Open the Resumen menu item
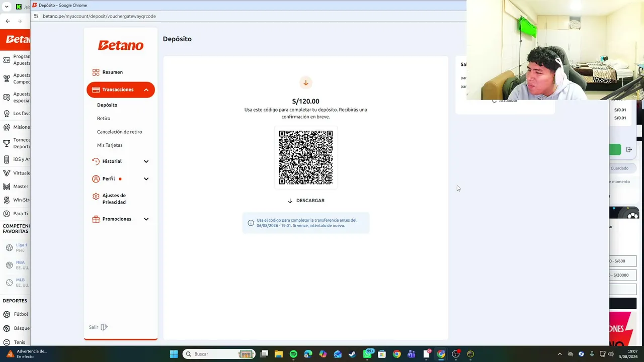This screenshot has width=644, height=362. [x=113, y=72]
